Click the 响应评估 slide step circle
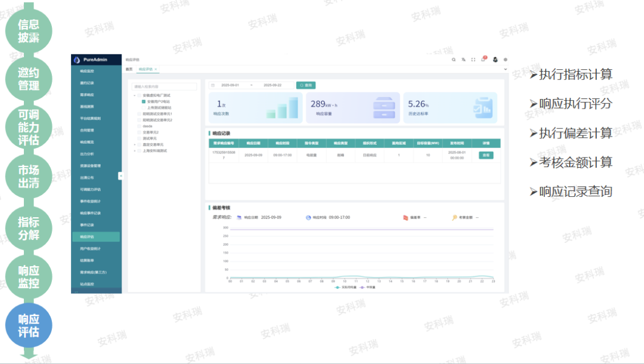This screenshot has height=364, width=644. 29,325
